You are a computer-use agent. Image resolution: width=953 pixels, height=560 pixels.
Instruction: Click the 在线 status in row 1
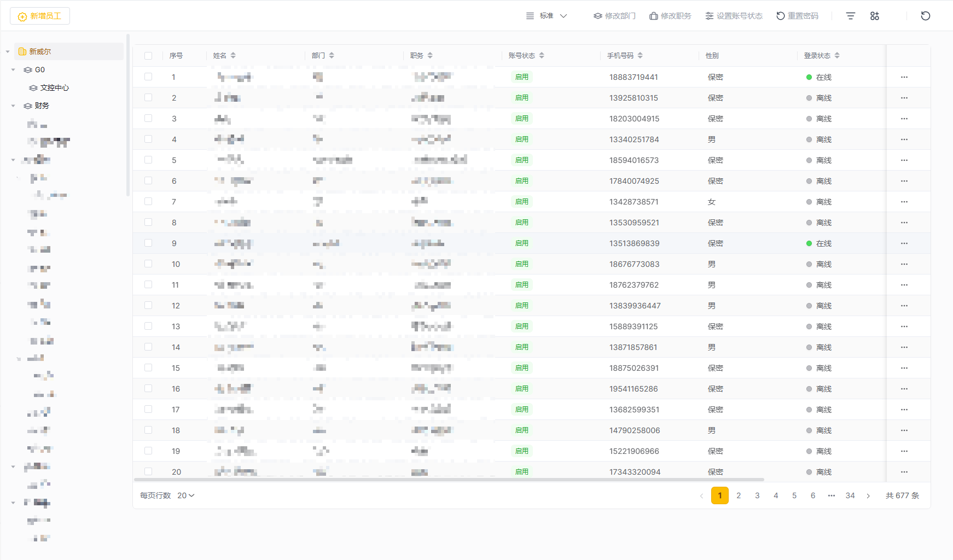coord(819,77)
